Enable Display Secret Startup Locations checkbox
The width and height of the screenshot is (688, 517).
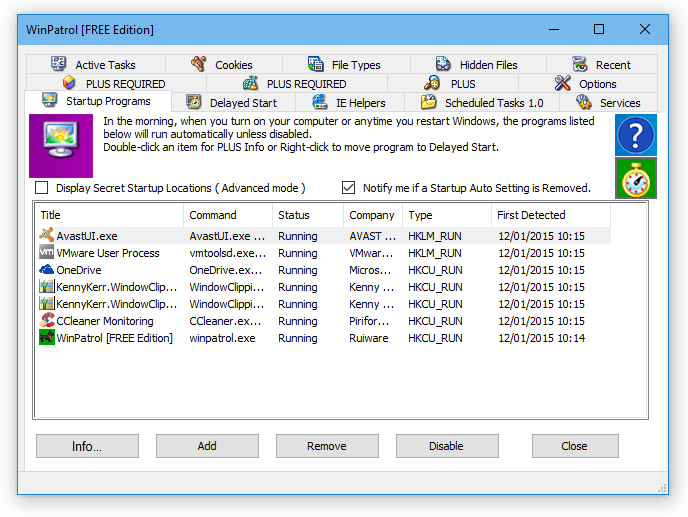(42, 188)
